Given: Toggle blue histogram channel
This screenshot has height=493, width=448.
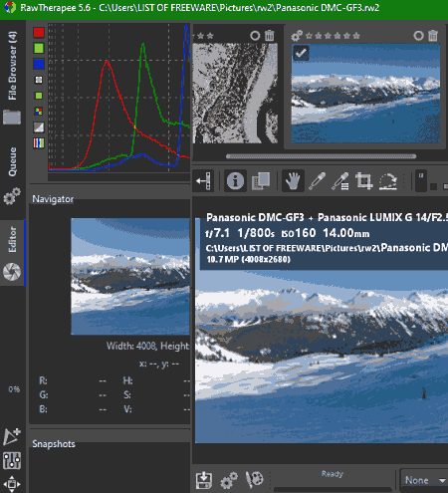Looking at the screenshot, I should (39, 64).
